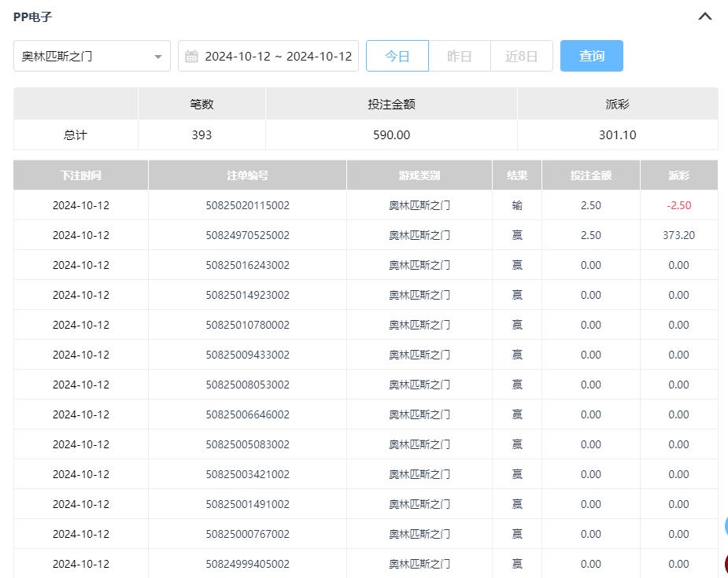Open the 奥林匹斯之门 game dropdown arrow

coord(158,57)
